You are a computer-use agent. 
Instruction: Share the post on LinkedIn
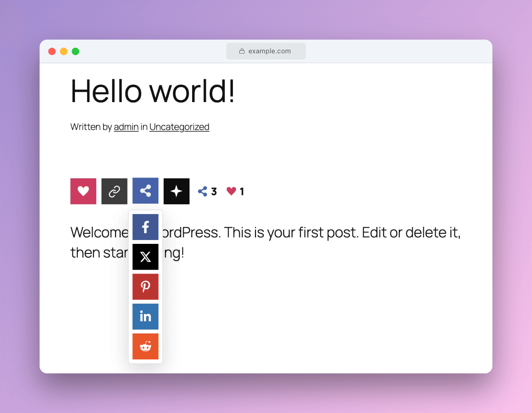coord(145,317)
